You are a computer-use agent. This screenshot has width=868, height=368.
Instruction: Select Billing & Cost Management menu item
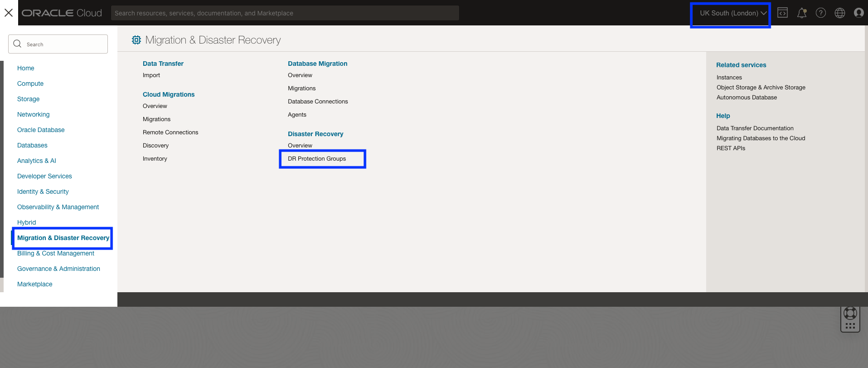click(x=56, y=253)
